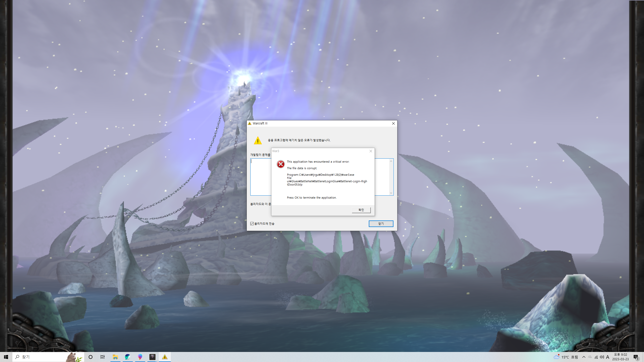Switch to Naver Whale browser on taskbar

point(128,357)
